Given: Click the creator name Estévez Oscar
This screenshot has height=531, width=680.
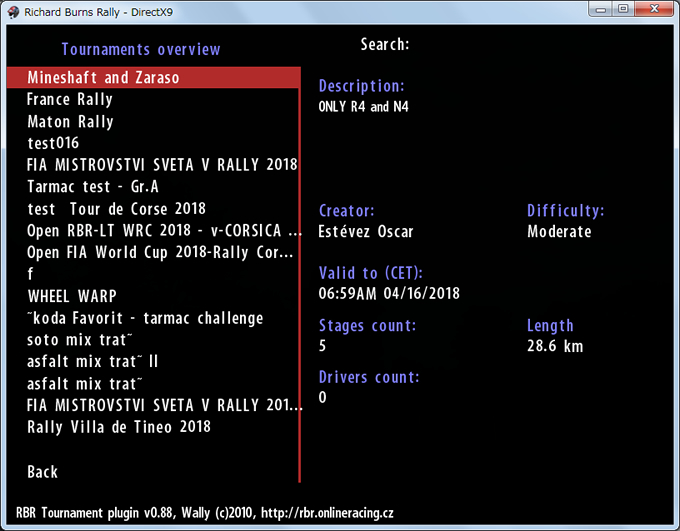Looking at the screenshot, I should pyautogui.click(x=366, y=231).
